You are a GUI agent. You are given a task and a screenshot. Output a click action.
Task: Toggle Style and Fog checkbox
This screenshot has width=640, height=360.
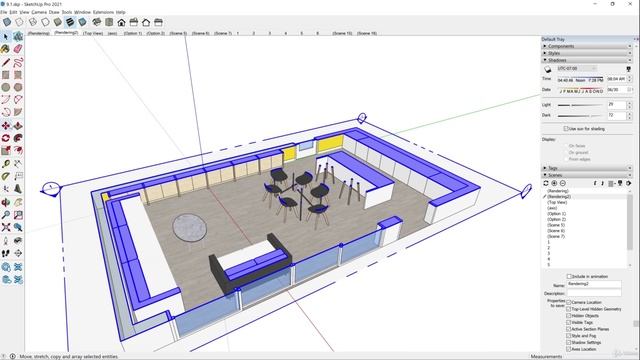click(569, 336)
